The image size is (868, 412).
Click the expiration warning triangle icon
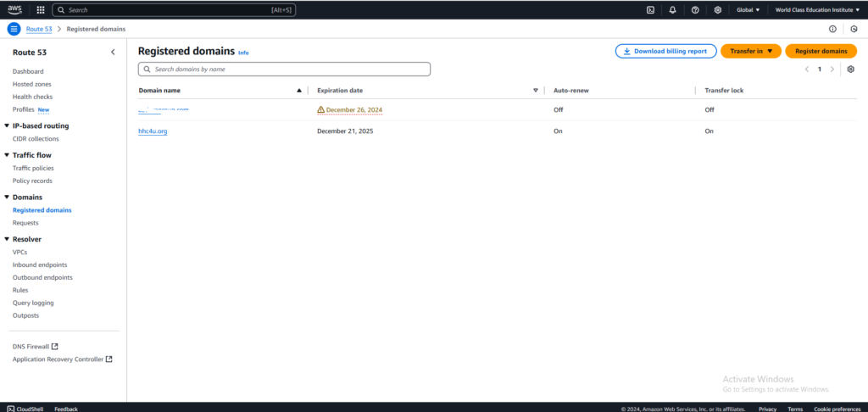click(x=320, y=109)
